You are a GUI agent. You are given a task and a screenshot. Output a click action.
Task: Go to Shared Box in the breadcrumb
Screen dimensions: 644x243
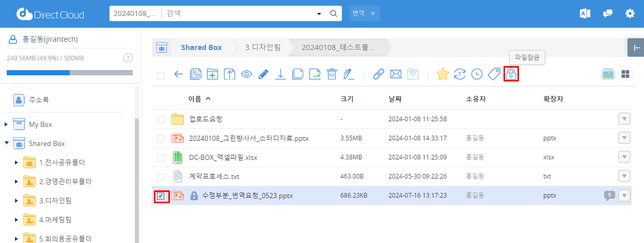click(x=201, y=47)
